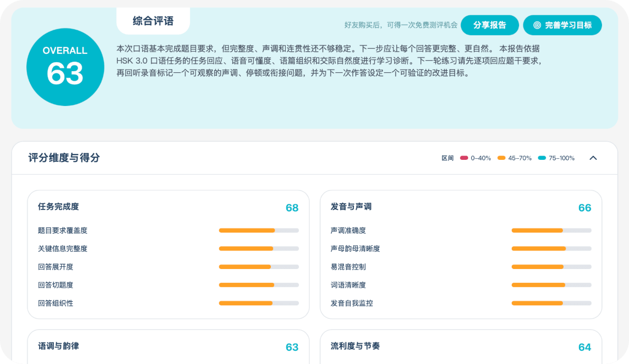Click the 声调准确度 label
The height and width of the screenshot is (364, 629).
coord(348,231)
